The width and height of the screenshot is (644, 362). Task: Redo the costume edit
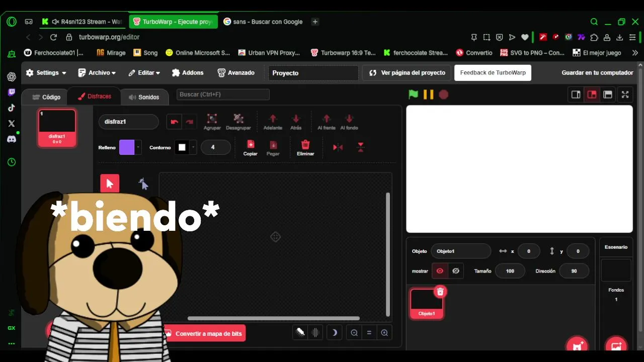point(189,122)
